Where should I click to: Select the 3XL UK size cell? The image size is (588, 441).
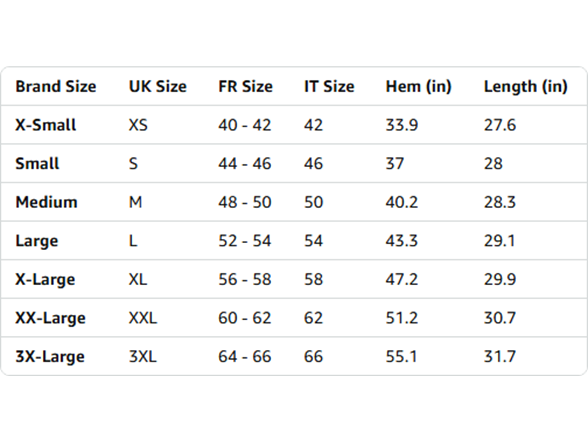(x=142, y=357)
